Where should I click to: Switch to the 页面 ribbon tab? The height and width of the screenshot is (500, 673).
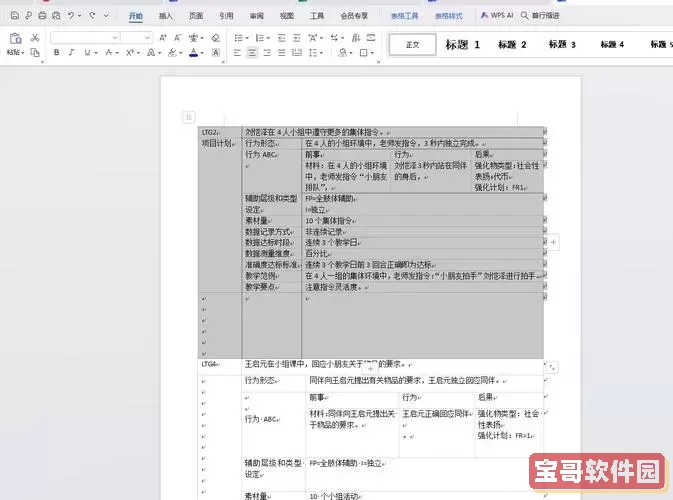click(196, 16)
